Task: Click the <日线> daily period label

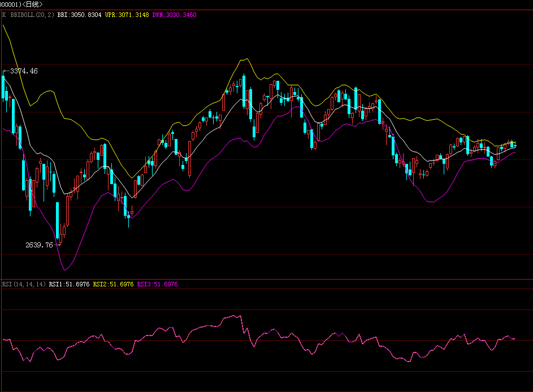Action: [33, 5]
